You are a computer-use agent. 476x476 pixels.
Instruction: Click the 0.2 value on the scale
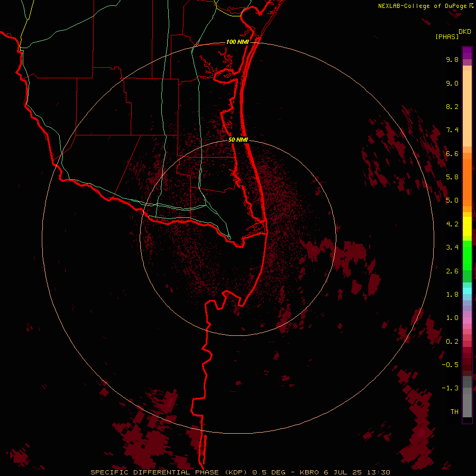pyautogui.click(x=452, y=342)
